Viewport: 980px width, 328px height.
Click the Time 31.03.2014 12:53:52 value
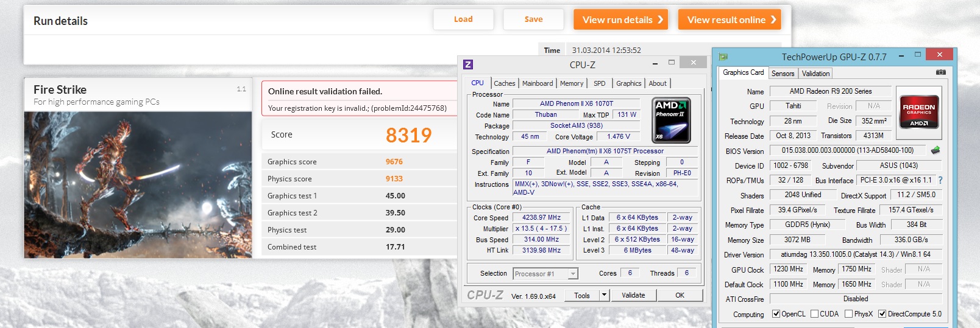coord(606,50)
